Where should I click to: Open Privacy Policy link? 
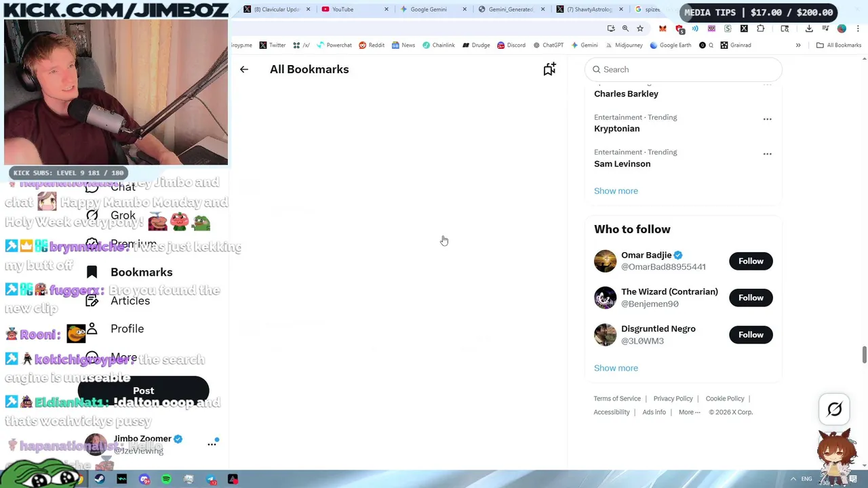click(673, 399)
